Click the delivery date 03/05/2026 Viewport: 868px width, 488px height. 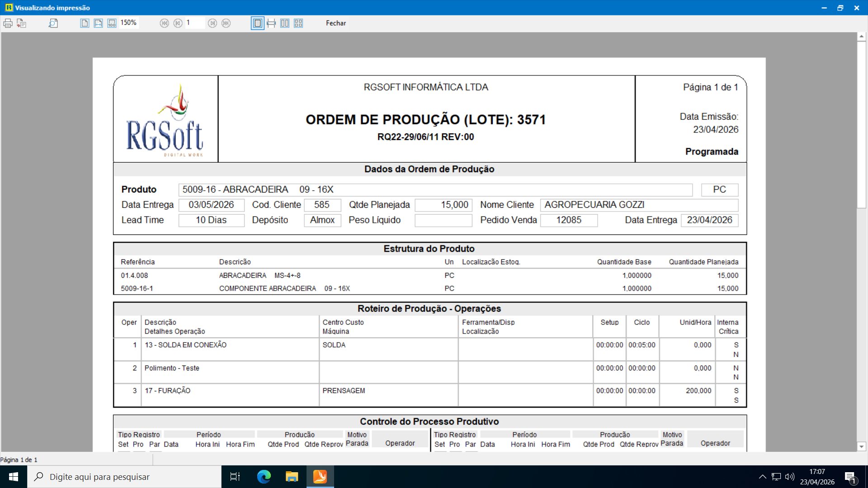coord(211,205)
